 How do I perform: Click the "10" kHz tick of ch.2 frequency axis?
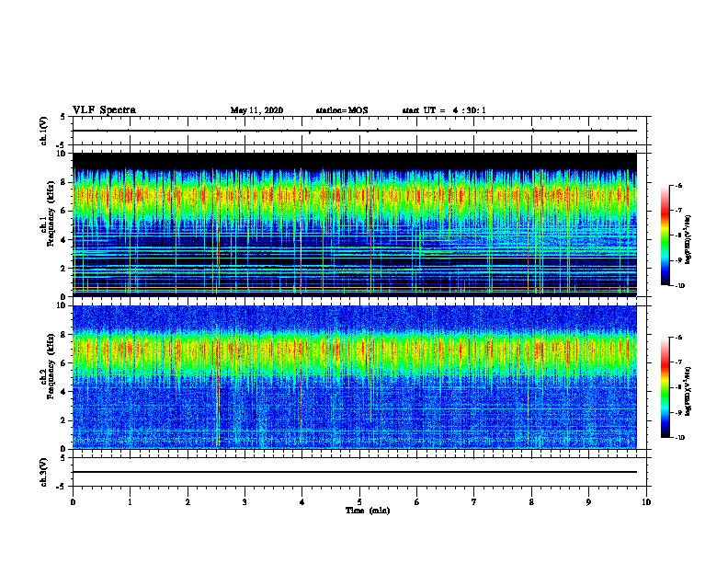pos(62,305)
